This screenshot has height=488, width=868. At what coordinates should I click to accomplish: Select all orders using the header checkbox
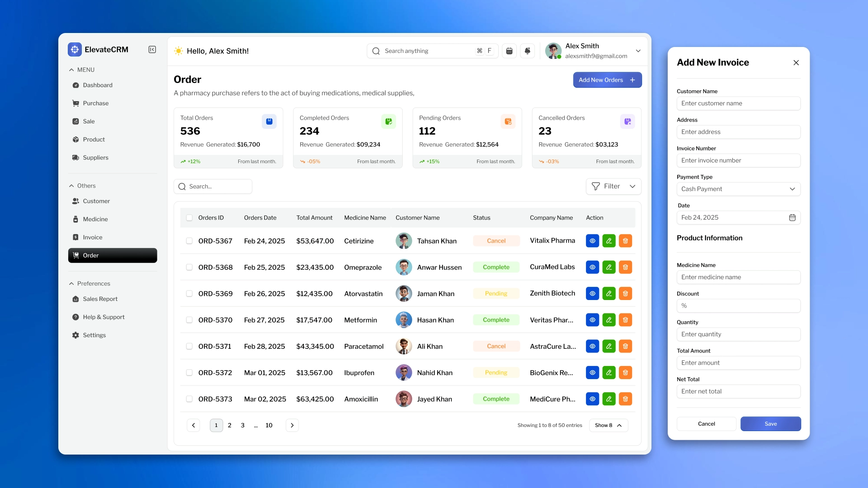point(189,217)
